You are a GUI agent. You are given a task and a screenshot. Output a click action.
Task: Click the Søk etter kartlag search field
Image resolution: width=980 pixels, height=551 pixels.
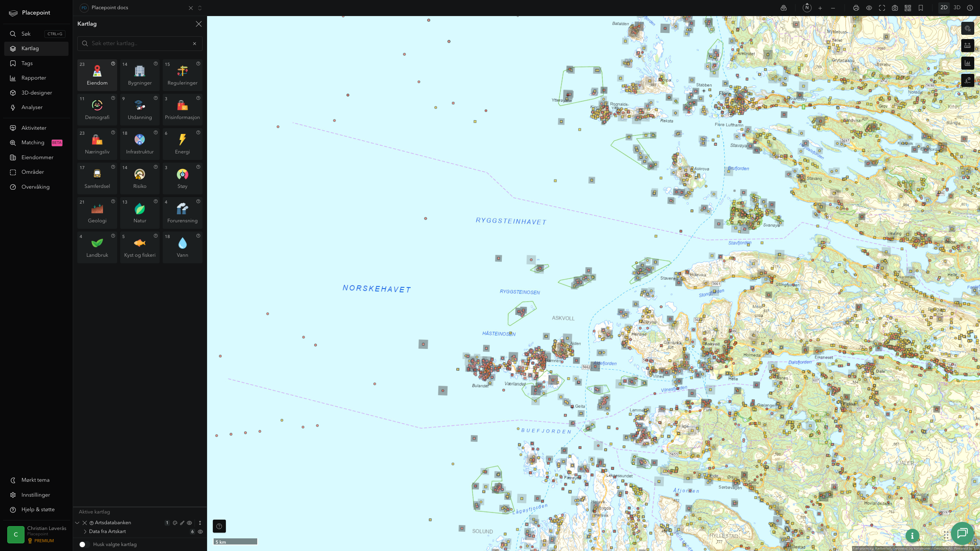click(x=140, y=43)
